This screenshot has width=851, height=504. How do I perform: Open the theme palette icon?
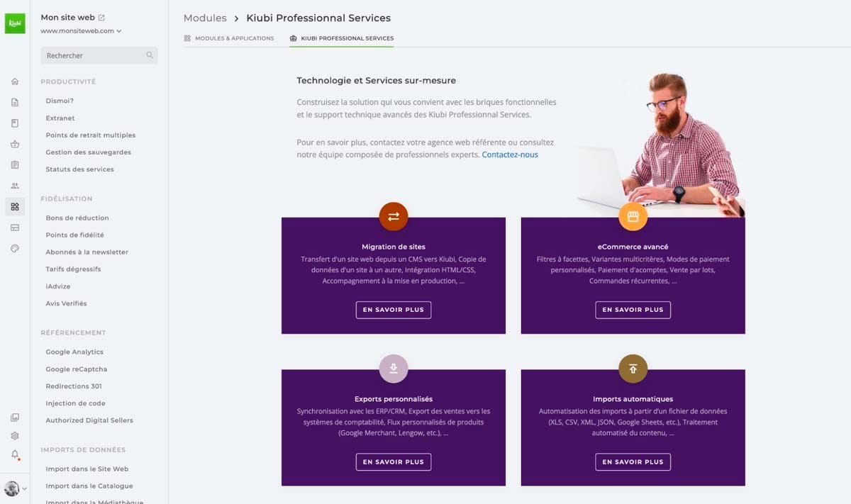(15, 249)
